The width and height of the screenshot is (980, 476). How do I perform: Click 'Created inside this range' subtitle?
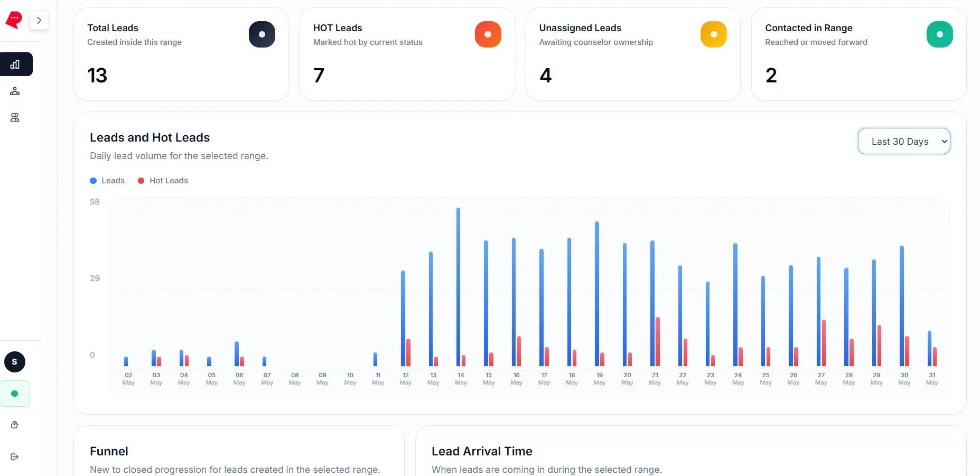click(134, 42)
